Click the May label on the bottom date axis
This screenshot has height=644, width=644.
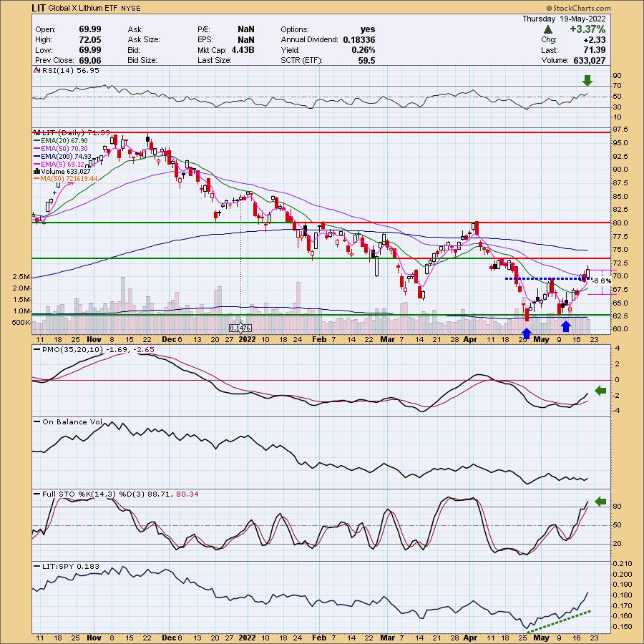542,638
